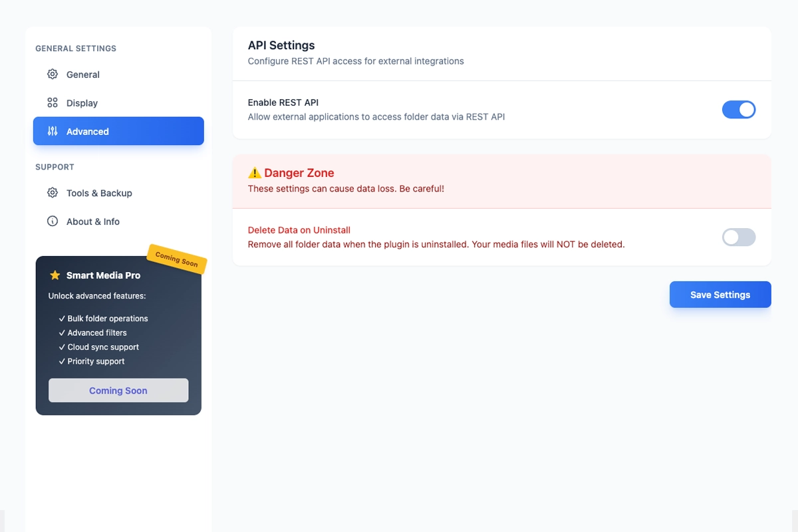
Task: Click the info icon beside About & Info
Action: click(x=53, y=221)
